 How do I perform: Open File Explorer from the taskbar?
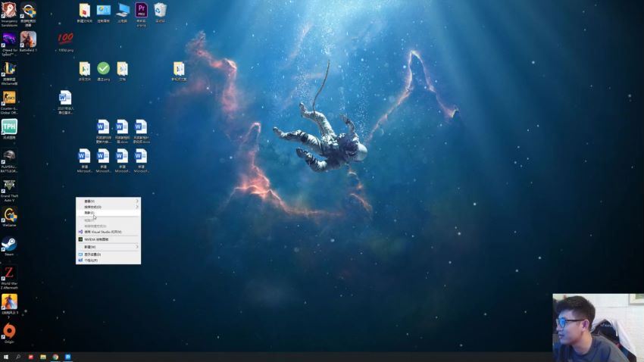[43, 357]
